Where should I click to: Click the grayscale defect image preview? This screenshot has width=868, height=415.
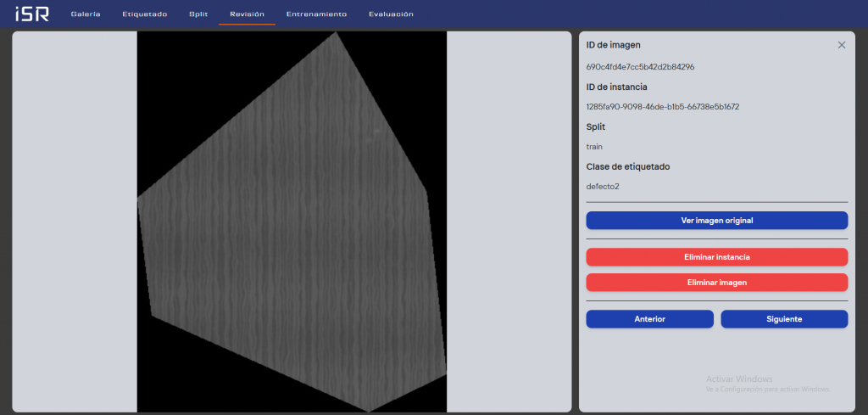(292, 222)
